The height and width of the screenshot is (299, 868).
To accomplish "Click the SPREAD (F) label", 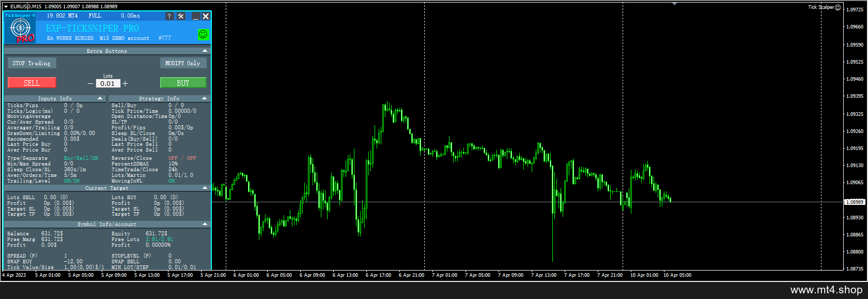I will point(22,256).
